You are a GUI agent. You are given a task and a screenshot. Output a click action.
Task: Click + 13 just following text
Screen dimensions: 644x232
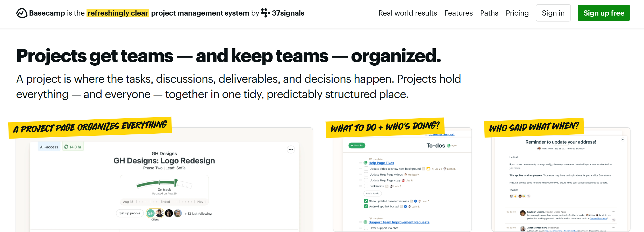[x=198, y=214]
